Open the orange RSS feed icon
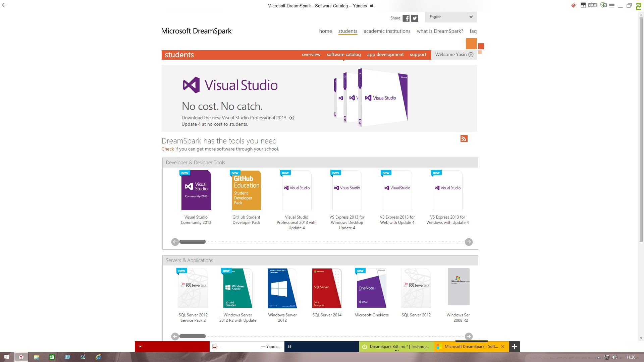Viewport: 644px width, 362px height. pos(464,139)
